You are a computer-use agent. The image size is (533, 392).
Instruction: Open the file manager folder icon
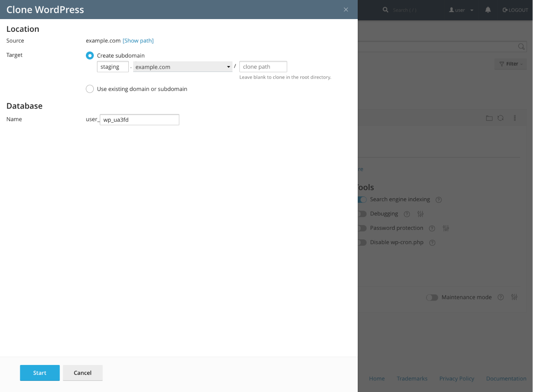[489, 118]
